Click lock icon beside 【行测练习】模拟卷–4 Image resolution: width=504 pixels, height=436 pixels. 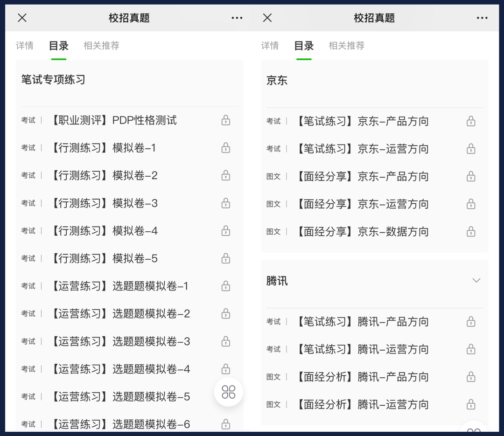coord(226,231)
